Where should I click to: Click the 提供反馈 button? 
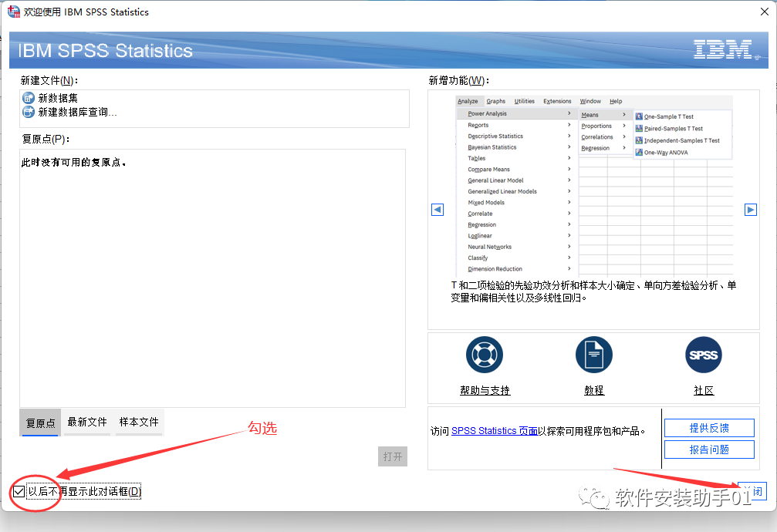(x=709, y=428)
